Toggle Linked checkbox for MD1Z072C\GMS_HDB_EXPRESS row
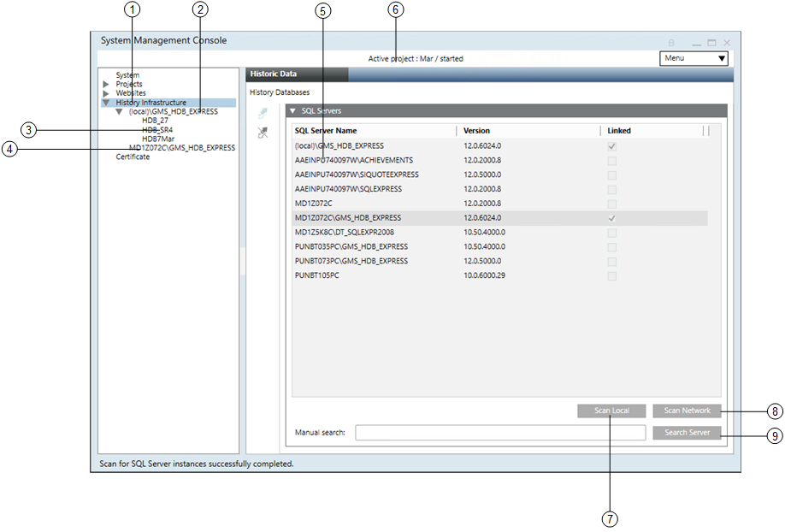The width and height of the screenshot is (785, 532). pos(611,218)
